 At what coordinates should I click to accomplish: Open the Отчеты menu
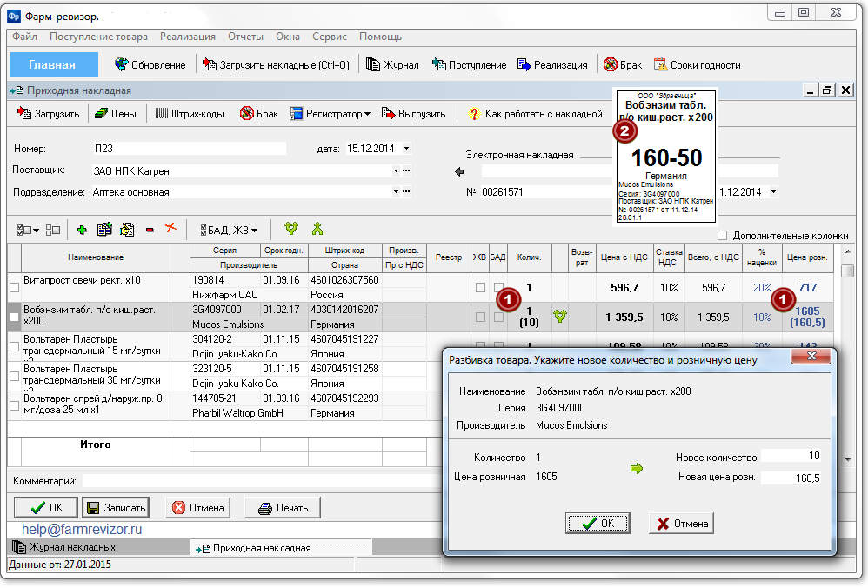(246, 37)
